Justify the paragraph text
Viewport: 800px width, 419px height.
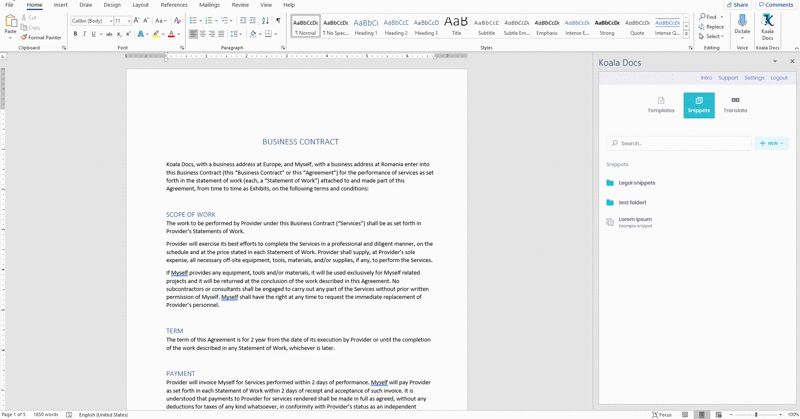click(x=221, y=34)
